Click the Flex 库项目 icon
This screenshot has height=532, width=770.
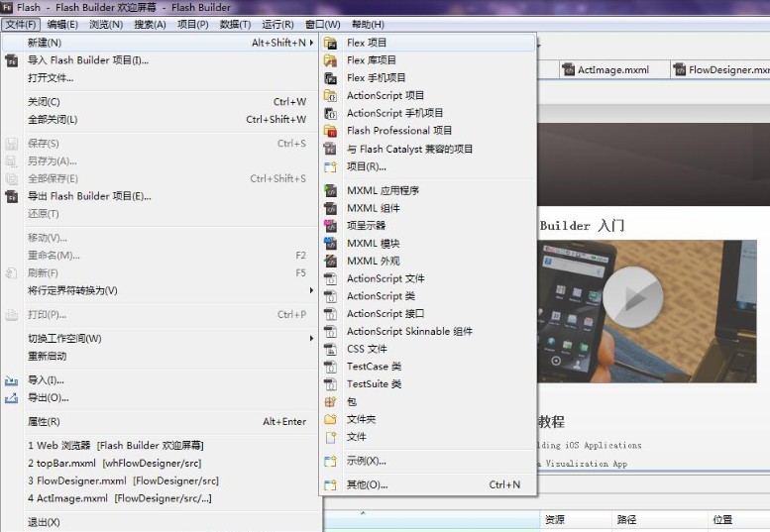331,60
